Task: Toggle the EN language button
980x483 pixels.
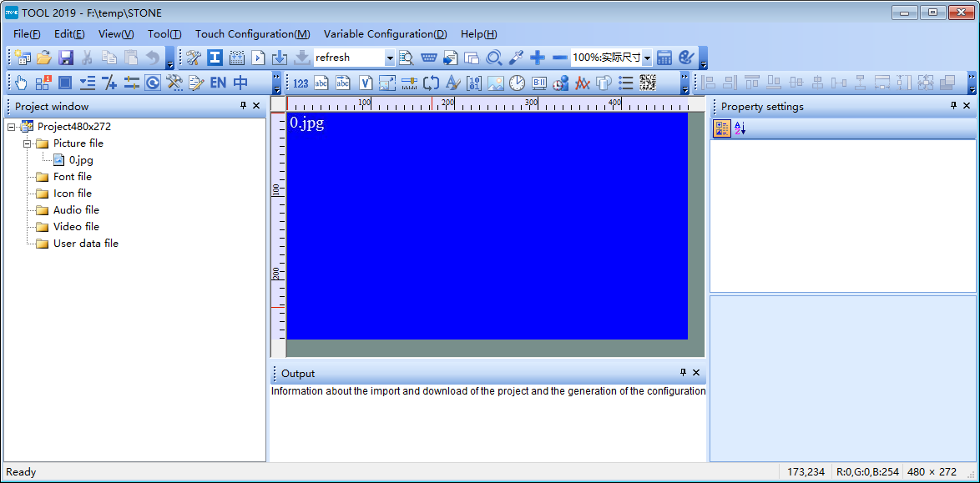Action: (x=217, y=83)
